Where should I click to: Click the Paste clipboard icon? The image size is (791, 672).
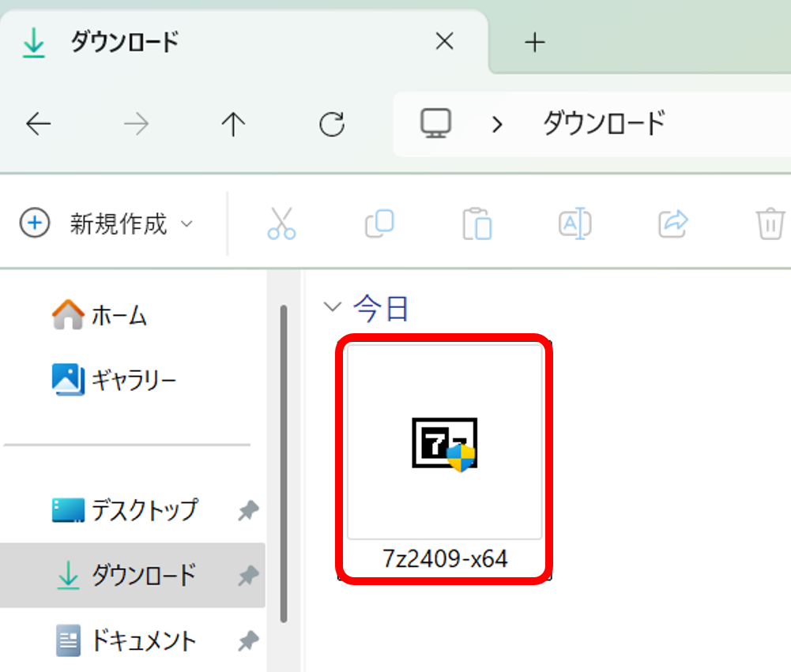pyautogui.click(x=477, y=223)
